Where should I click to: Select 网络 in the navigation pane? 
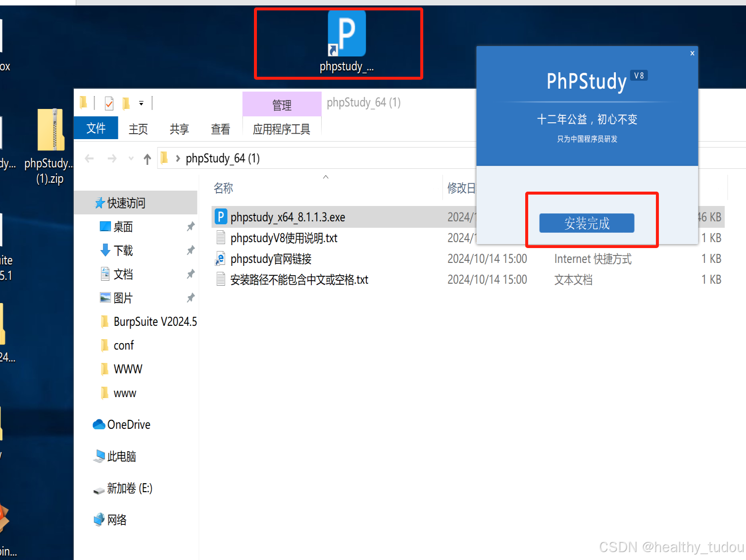pyautogui.click(x=117, y=519)
